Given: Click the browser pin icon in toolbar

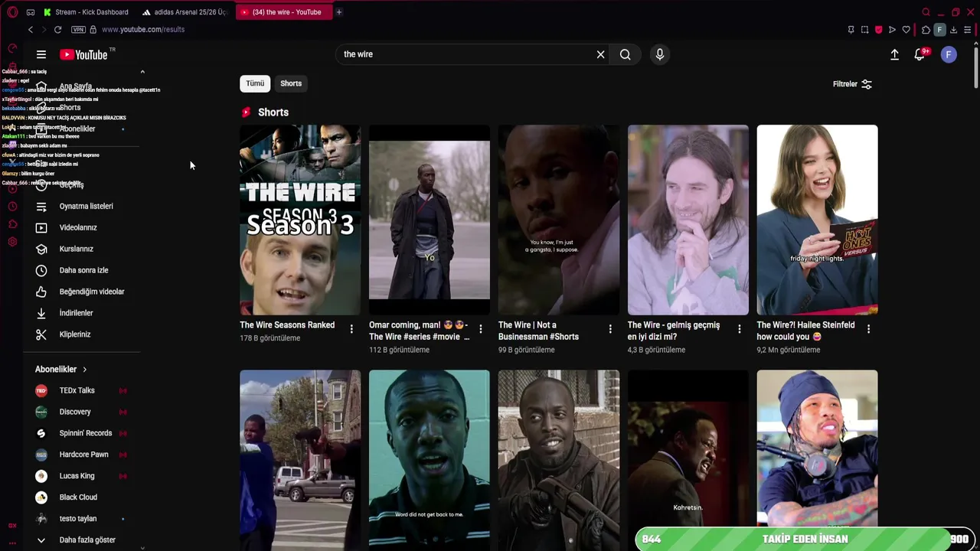Looking at the screenshot, I should coord(851,30).
